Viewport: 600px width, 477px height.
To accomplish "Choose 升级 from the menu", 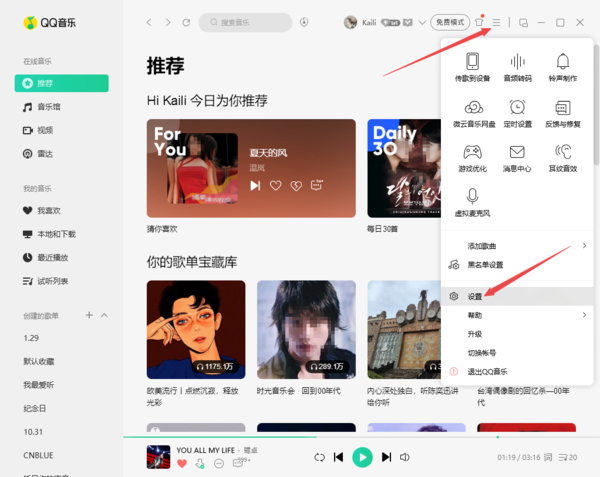I will [517, 334].
